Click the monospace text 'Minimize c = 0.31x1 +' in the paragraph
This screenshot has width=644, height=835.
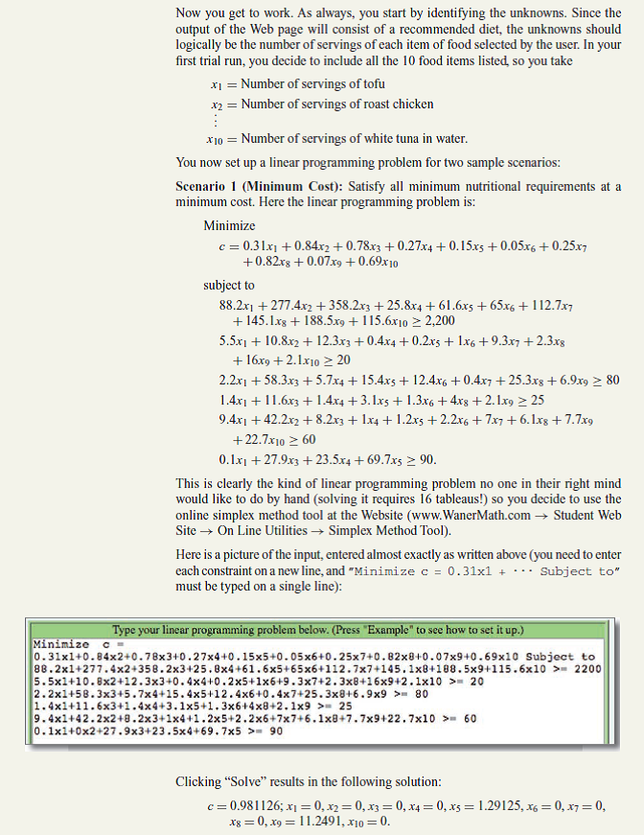(x=429, y=571)
